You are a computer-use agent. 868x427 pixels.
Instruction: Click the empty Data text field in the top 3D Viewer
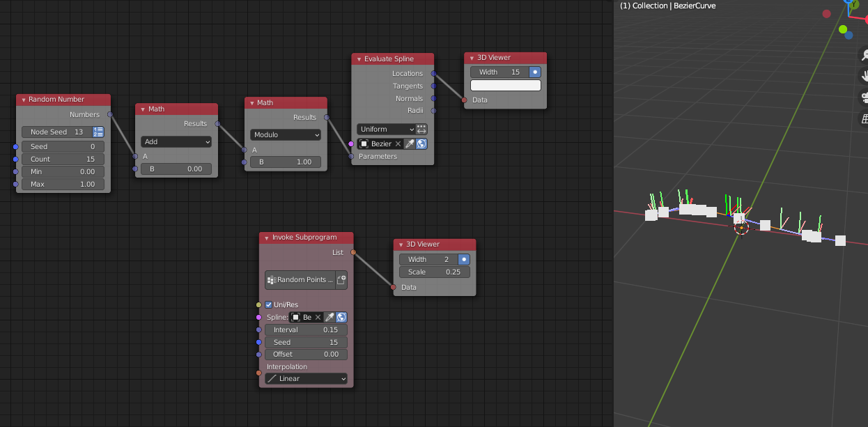pyautogui.click(x=505, y=85)
